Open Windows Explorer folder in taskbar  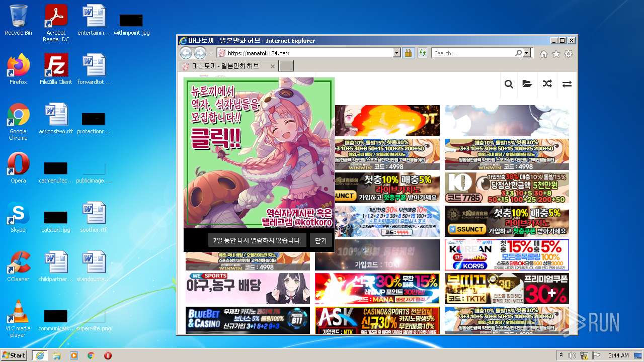(57, 355)
